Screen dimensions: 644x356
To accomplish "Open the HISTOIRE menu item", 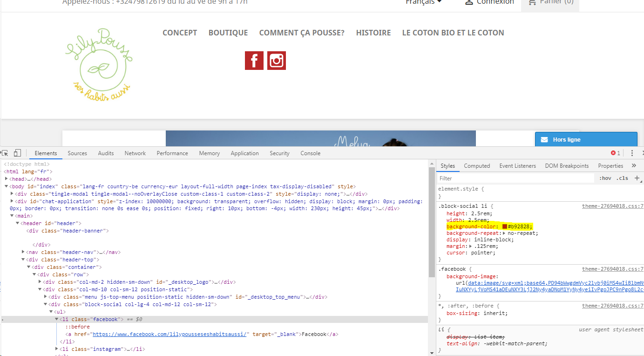I will (x=373, y=33).
